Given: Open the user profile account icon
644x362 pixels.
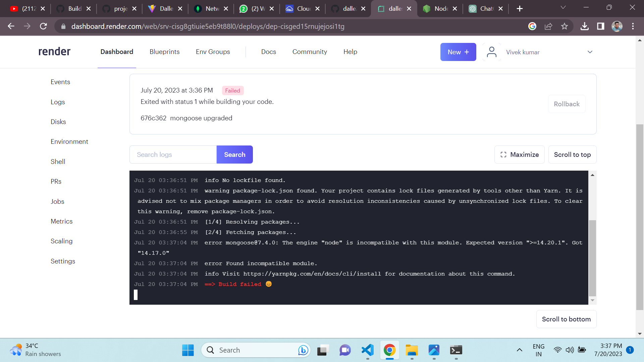Looking at the screenshot, I should coord(491,52).
